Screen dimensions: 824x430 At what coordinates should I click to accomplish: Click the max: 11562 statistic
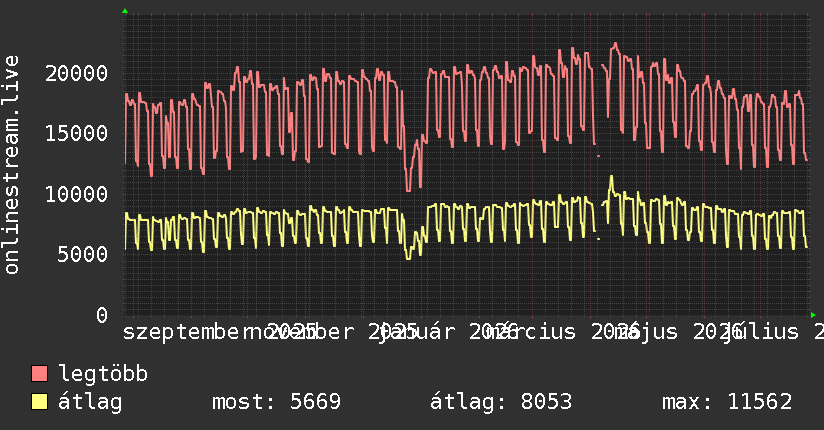tap(727, 402)
